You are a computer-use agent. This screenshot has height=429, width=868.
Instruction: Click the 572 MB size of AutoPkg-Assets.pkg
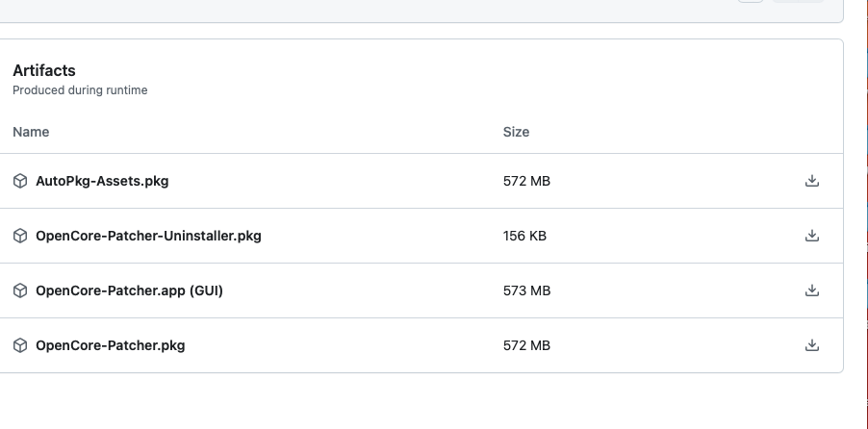point(526,181)
